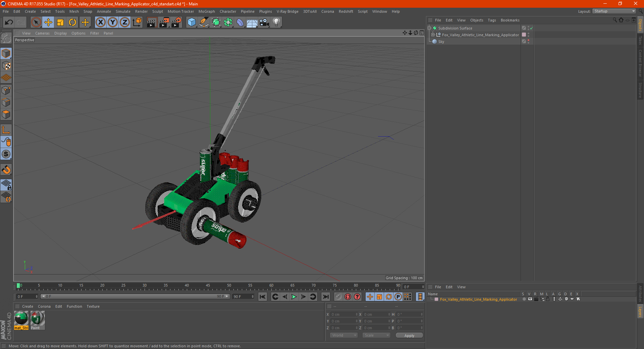This screenshot has height=349, width=644.
Task: Expand Fox_Valley_Athletic_Line_Marking_Applicator object node
Action: [433, 35]
